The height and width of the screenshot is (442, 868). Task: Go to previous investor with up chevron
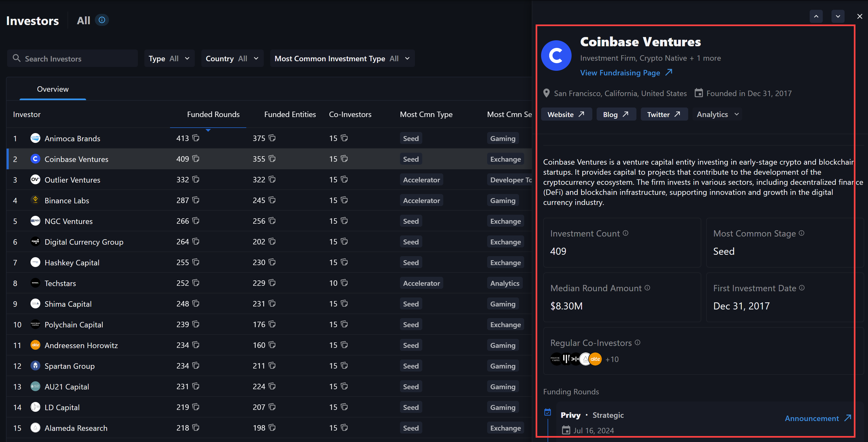[x=816, y=17]
